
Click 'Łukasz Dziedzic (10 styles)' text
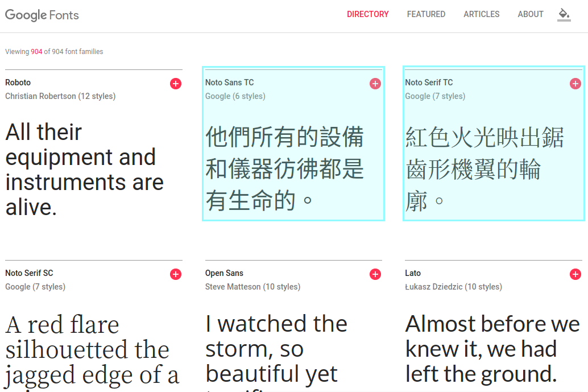tap(453, 287)
